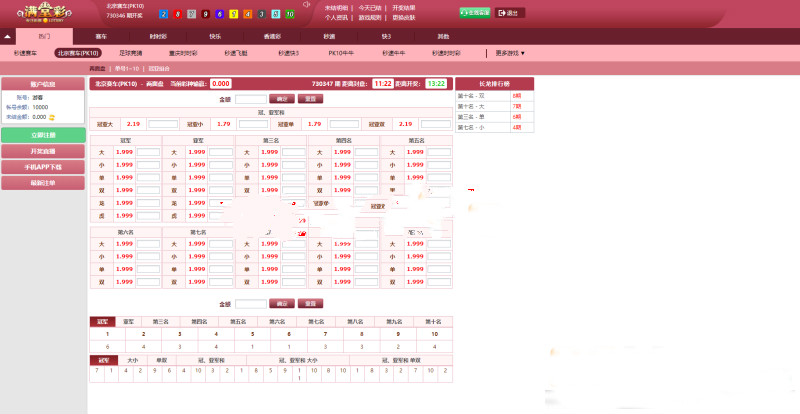
Task: Select the 第十名 statistics tab
Action: pos(433,322)
